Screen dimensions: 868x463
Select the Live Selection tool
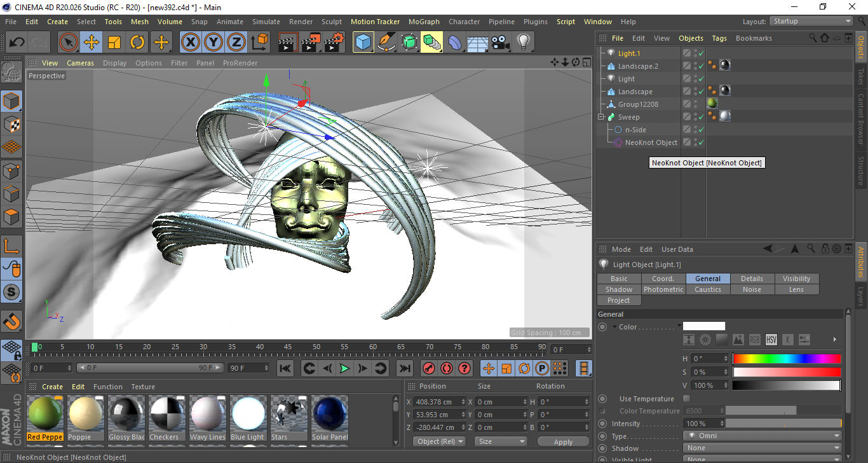(x=69, y=43)
